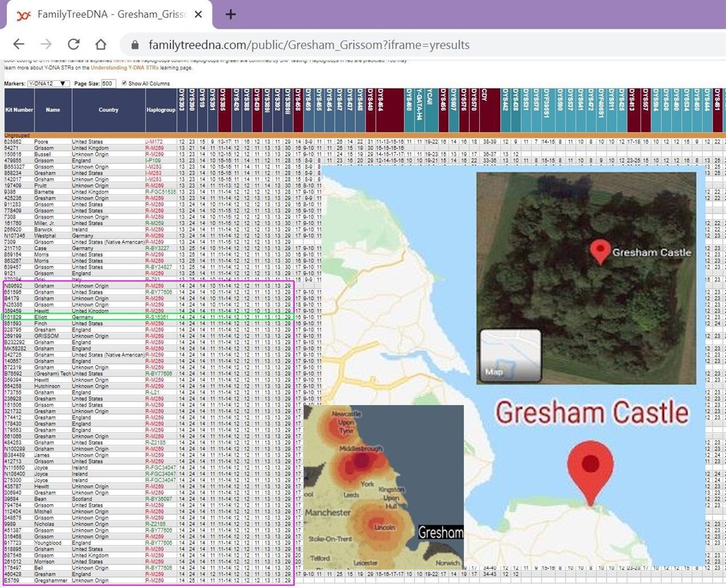726x588 pixels.
Task: Open the Markers Y-DNA12 dropdown
Action: pos(49,83)
